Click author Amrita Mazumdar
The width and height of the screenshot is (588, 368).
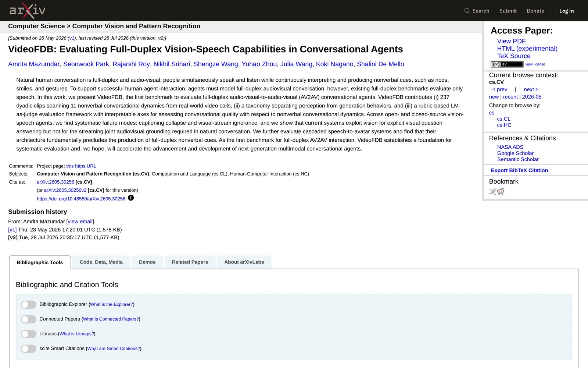(x=34, y=64)
